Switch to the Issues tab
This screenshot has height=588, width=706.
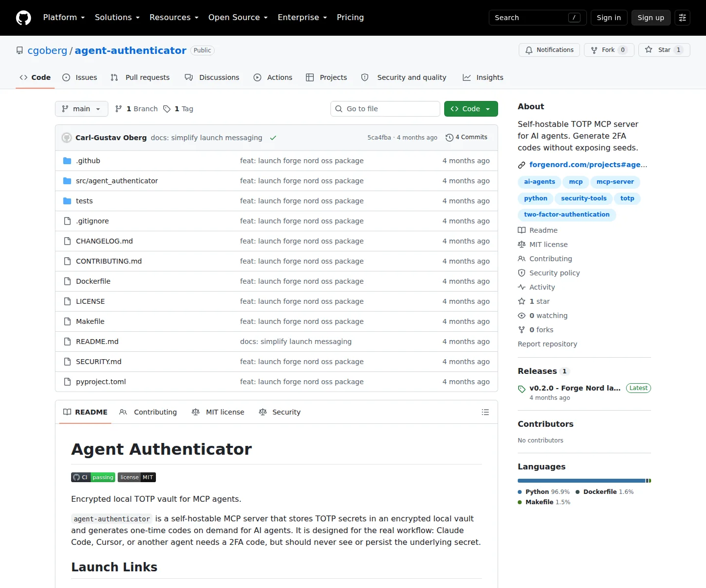80,77
